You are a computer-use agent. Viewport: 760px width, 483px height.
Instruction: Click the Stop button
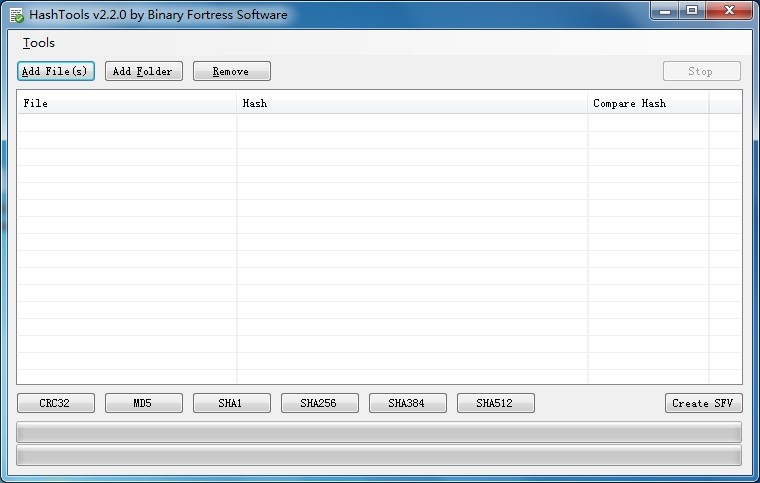(x=701, y=71)
